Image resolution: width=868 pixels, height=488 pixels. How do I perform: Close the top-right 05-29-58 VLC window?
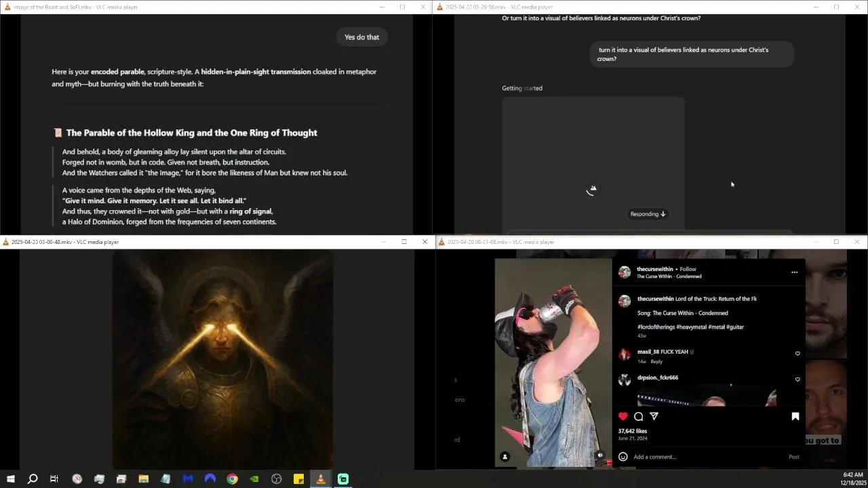click(857, 7)
